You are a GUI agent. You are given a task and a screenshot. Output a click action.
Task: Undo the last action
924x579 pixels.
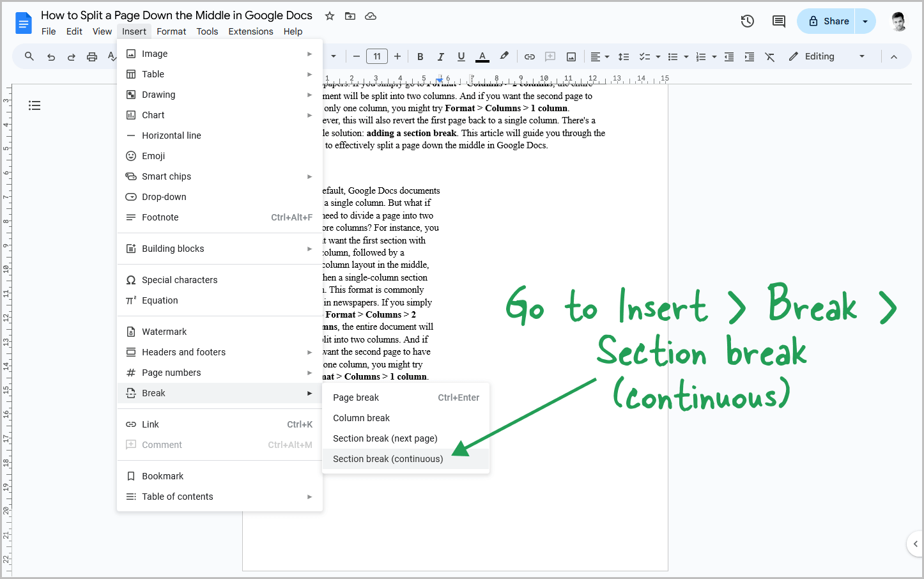[51, 57]
